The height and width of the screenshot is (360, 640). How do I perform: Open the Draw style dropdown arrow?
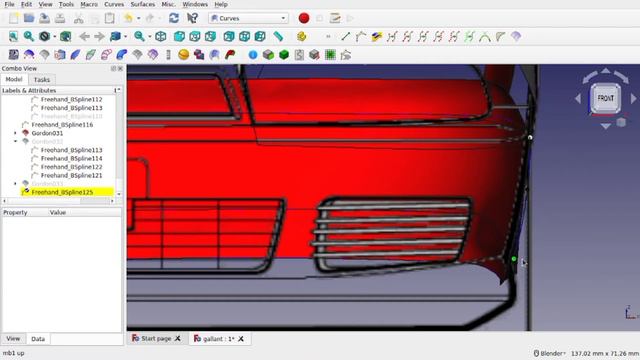coord(55,37)
